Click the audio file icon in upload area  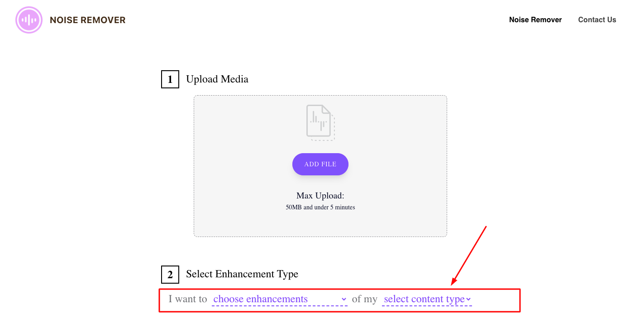coord(320,122)
